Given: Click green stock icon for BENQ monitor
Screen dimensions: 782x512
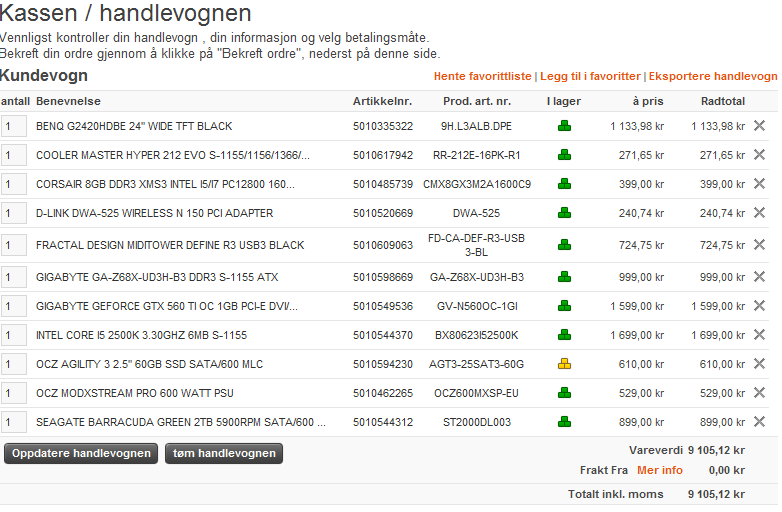Looking at the screenshot, I should (564, 126).
